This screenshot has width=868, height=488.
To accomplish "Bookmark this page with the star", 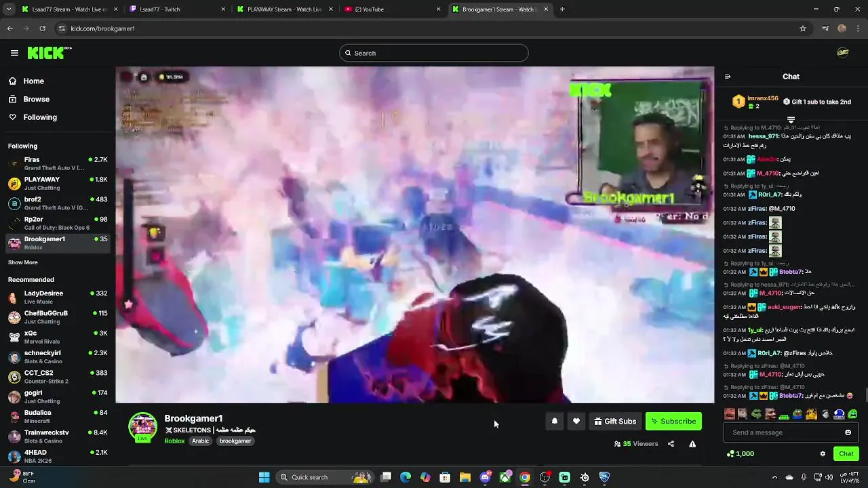I will 803,28.
